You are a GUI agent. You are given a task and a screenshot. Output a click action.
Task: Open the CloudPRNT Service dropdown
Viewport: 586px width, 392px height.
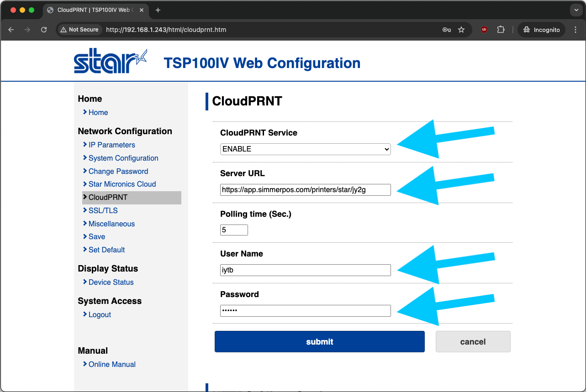[x=306, y=149]
